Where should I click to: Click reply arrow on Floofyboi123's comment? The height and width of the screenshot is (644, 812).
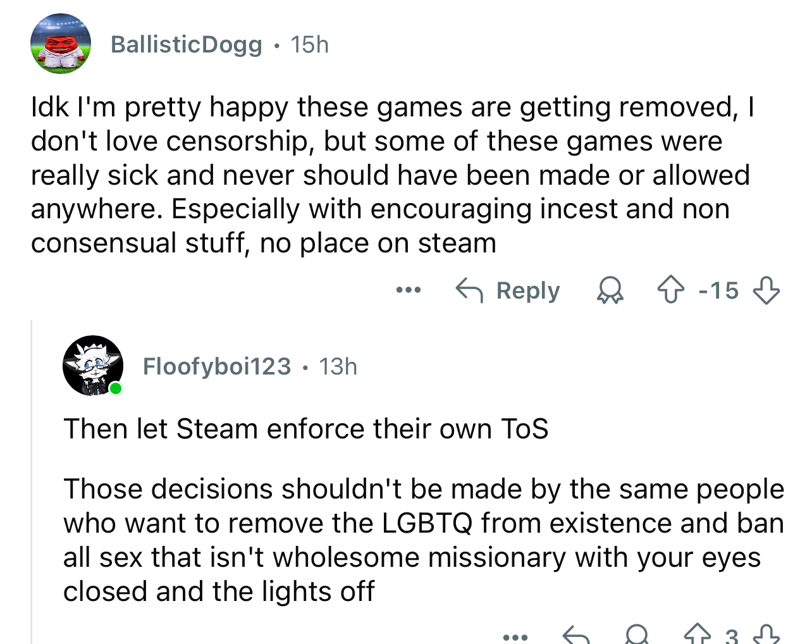[575, 635]
